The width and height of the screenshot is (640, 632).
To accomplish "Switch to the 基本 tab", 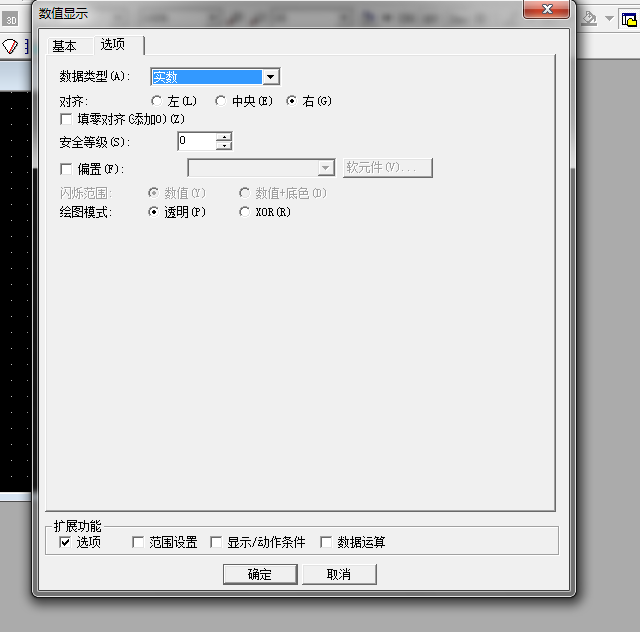I will click(x=64, y=46).
